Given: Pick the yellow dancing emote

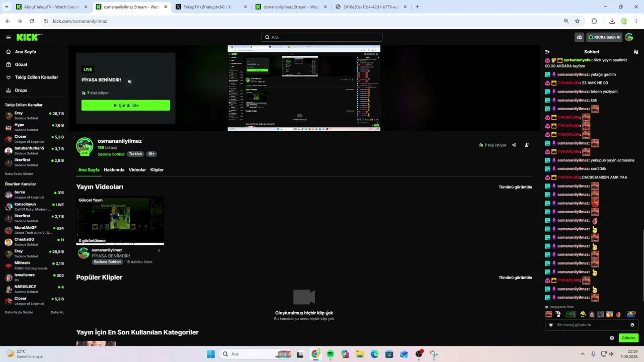Looking at the screenshot, I should (x=583, y=314).
